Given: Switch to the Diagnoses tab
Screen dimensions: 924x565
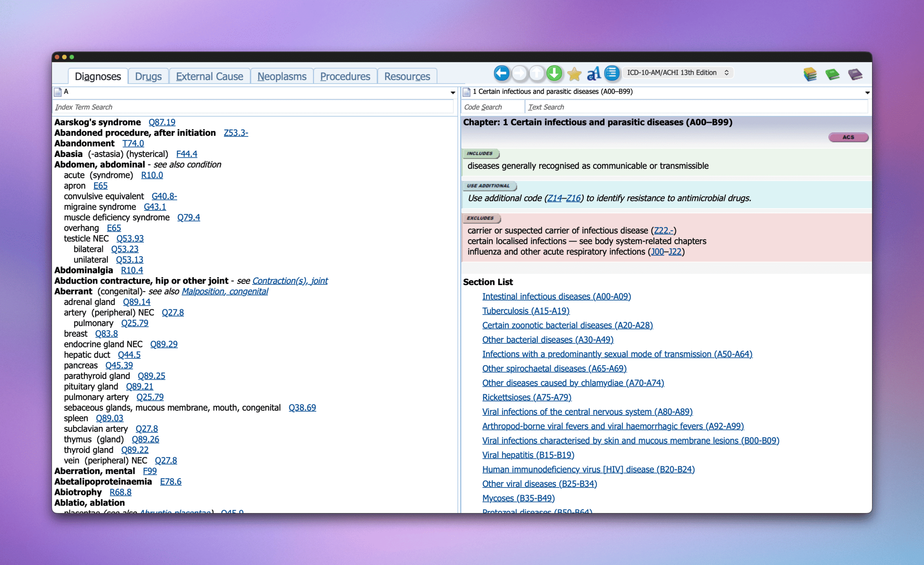Looking at the screenshot, I should pos(98,76).
